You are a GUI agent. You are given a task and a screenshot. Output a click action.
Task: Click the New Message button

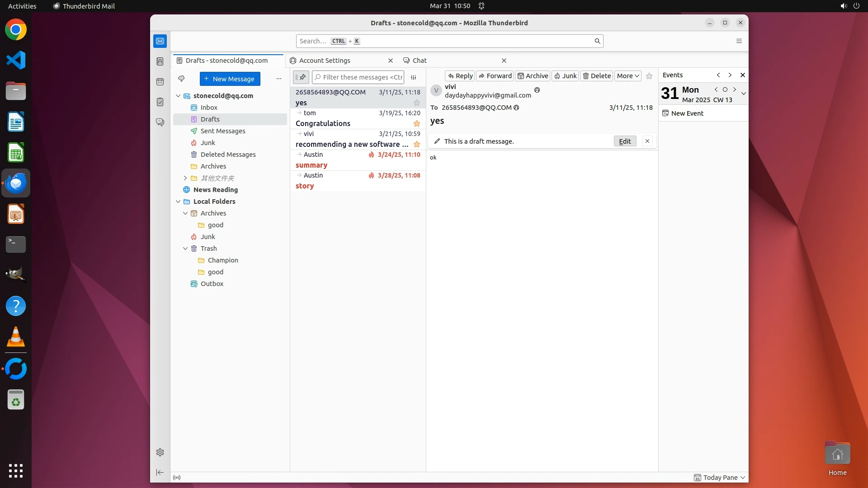tap(230, 79)
